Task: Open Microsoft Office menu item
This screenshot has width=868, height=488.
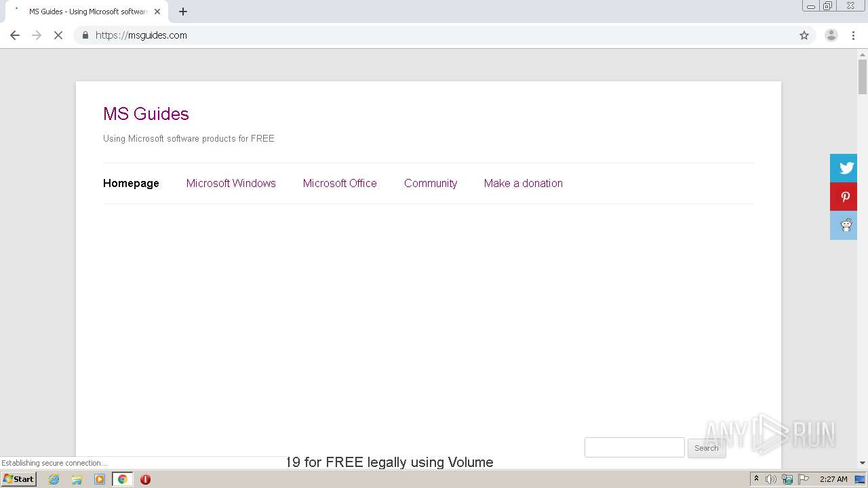Action: tap(340, 183)
